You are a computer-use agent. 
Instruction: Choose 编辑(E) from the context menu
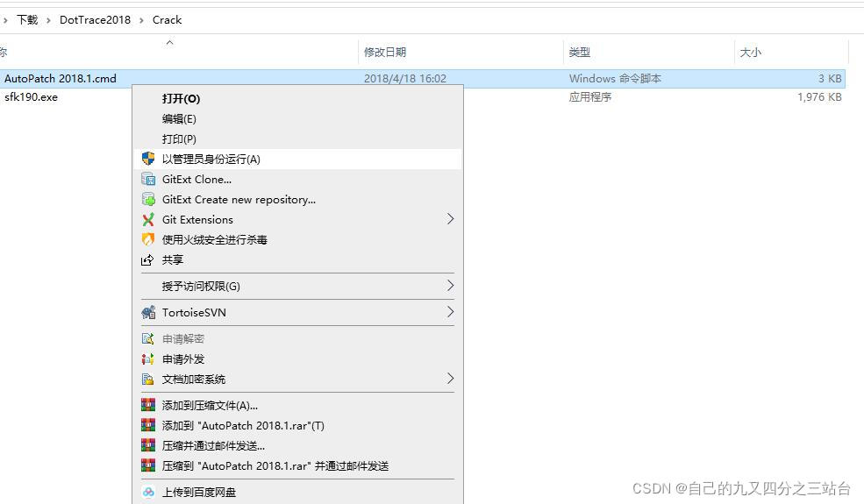(x=298, y=119)
